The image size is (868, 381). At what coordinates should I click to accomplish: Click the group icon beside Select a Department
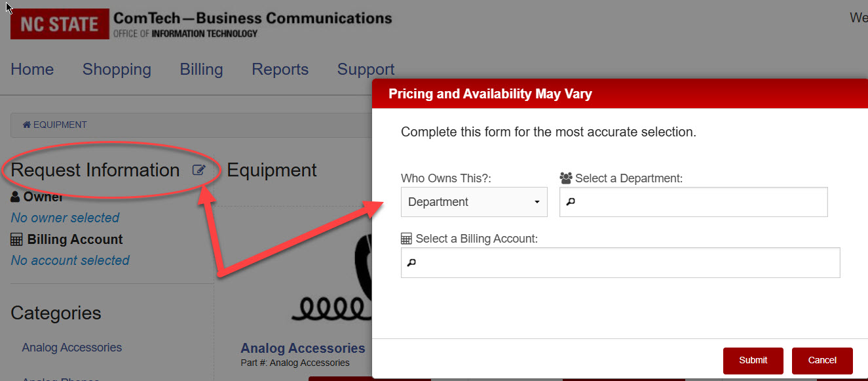pyautogui.click(x=566, y=178)
